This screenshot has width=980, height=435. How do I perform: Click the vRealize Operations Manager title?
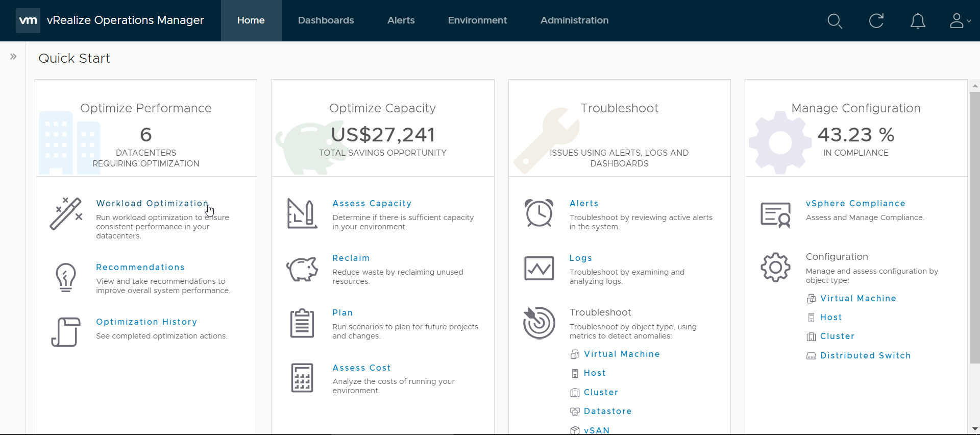[126, 20]
